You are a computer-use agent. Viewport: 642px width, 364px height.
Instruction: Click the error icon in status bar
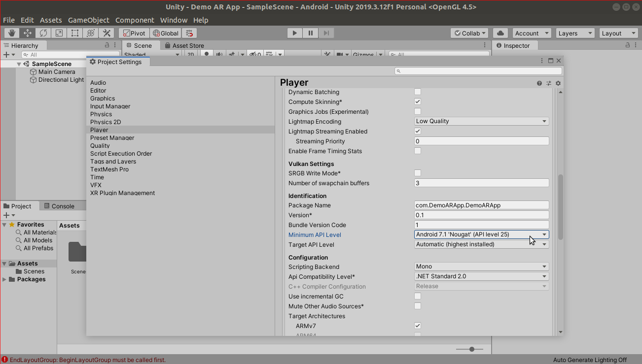tap(4, 360)
